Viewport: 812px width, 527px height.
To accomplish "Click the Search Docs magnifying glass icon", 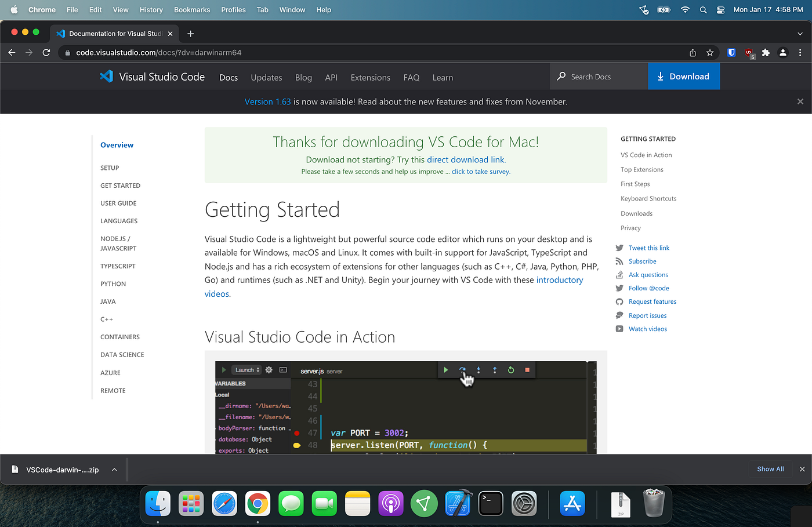I will 561,76.
